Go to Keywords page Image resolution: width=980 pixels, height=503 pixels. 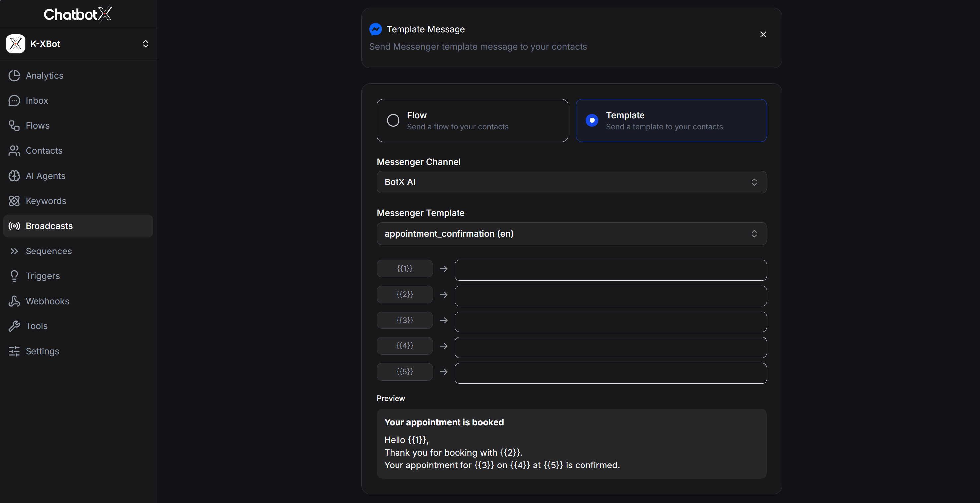pyautogui.click(x=78, y=201)
